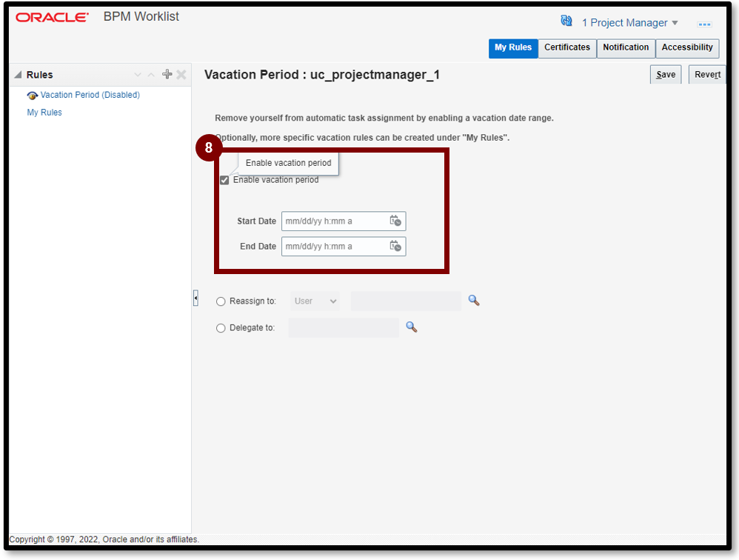Screen dimensions: 739x560
Task: Move rule down with the down chevron
Action: tap(138, 75)
